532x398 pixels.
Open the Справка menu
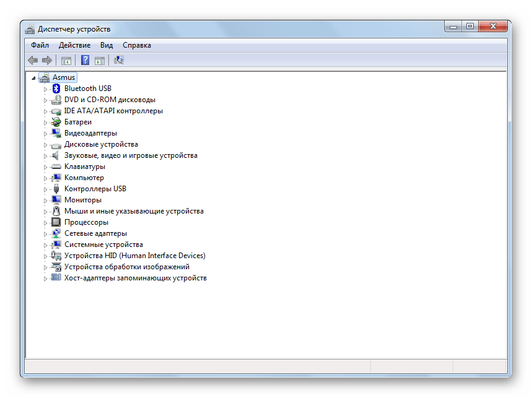(136, 45)
